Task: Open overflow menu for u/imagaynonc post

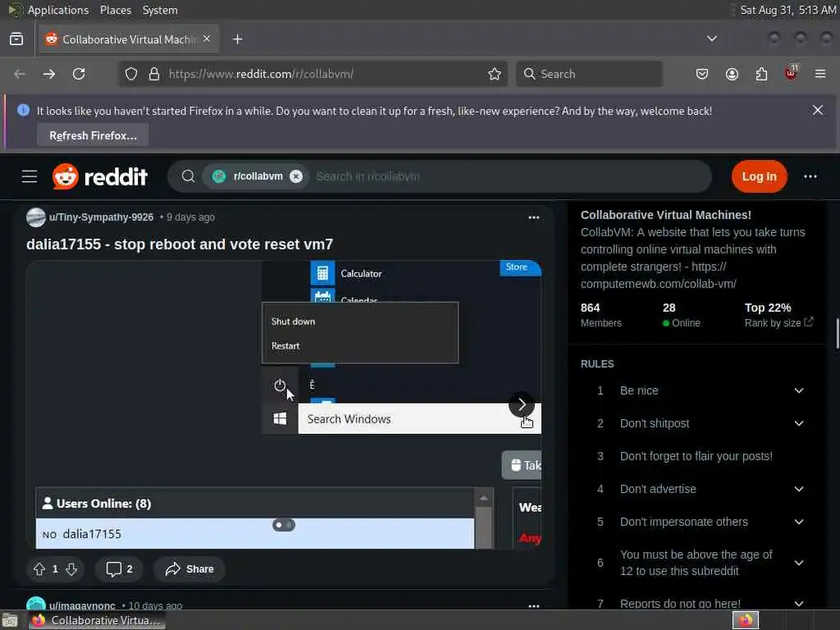Action: [x=533, y=606]
